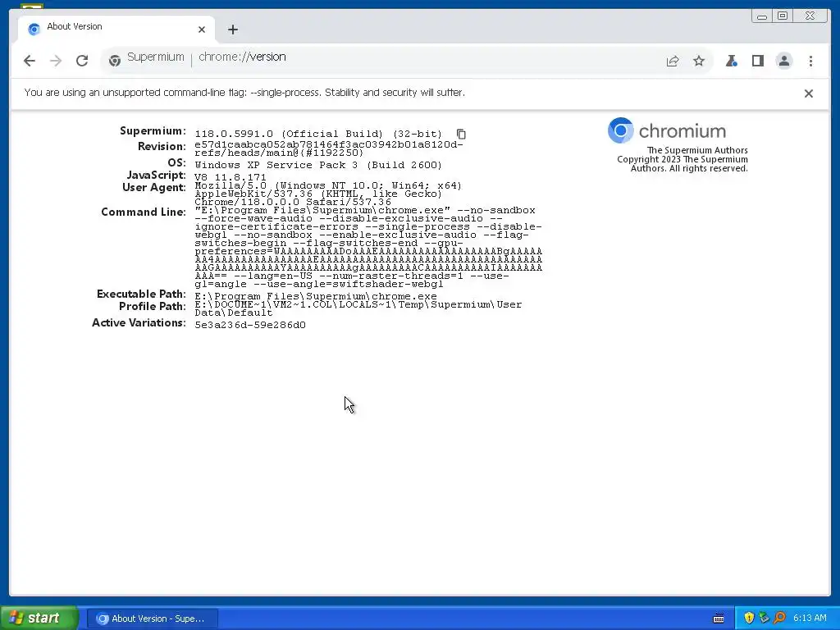The image size is (840, 630).
Task: Copy version string with the copy icon
Action: click(x=461, y=134)
